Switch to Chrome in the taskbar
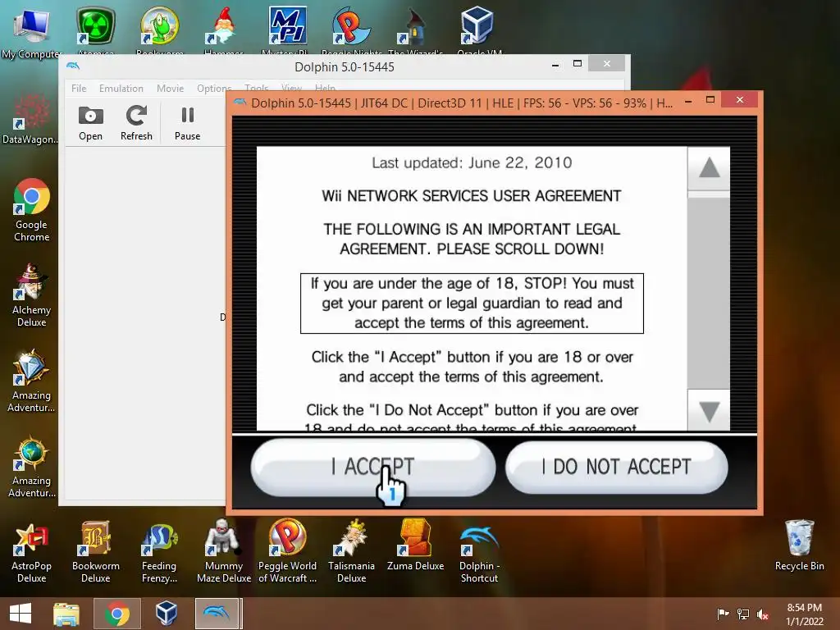 (116, 614)
